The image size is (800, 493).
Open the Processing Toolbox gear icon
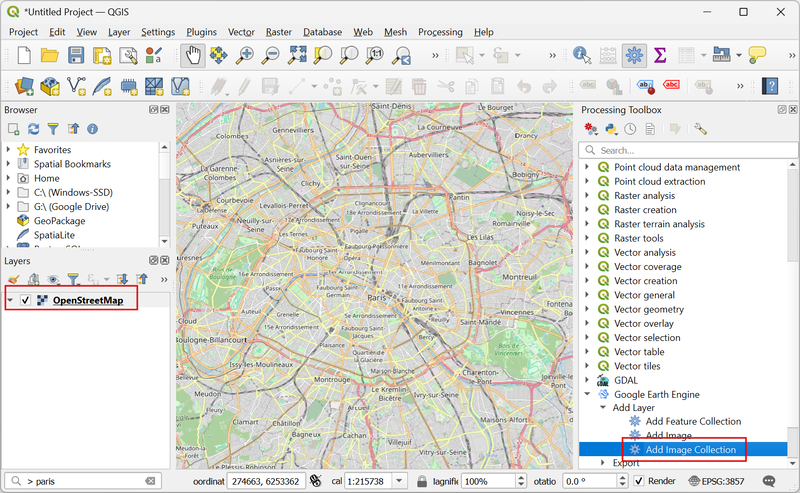click(632, 56)
